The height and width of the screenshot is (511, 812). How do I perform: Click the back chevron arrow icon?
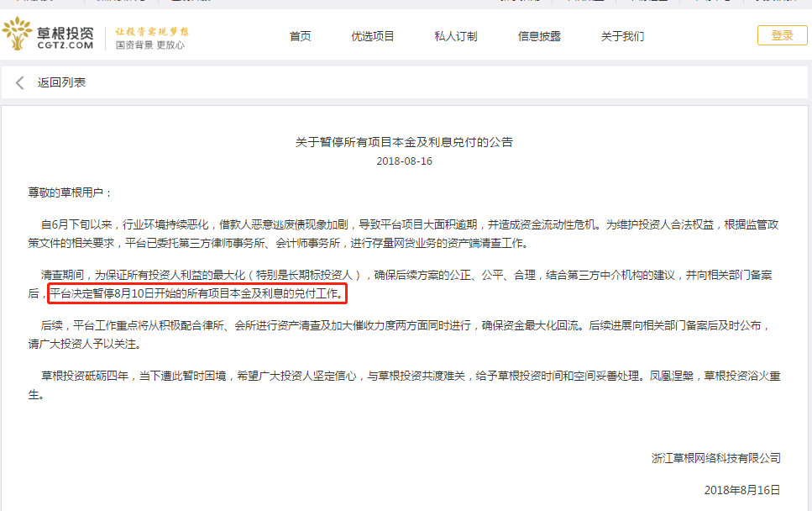coord(20,82)
